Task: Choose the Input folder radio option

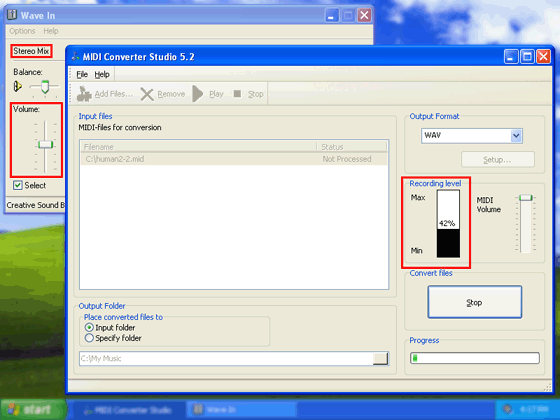Action: (x=89, y=328)
